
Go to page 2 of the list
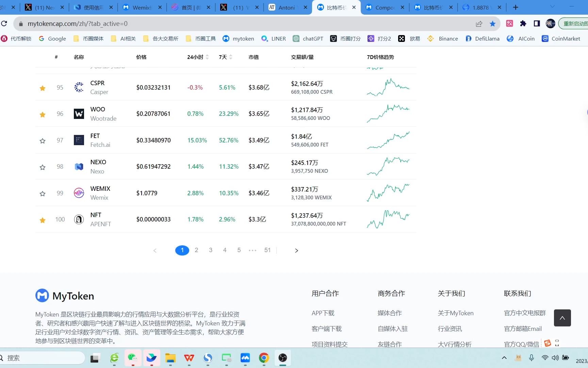[196, 250]
